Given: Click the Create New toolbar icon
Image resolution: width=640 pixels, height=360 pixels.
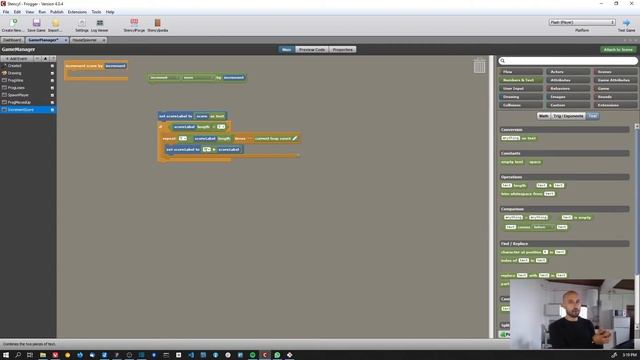Looking at the screenshot, I should coord(13,23).
